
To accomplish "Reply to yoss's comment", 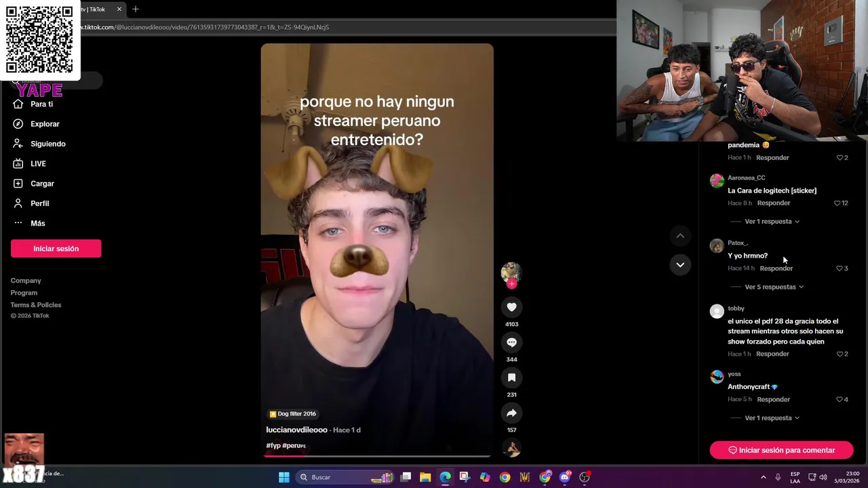I will click(774, 399).
